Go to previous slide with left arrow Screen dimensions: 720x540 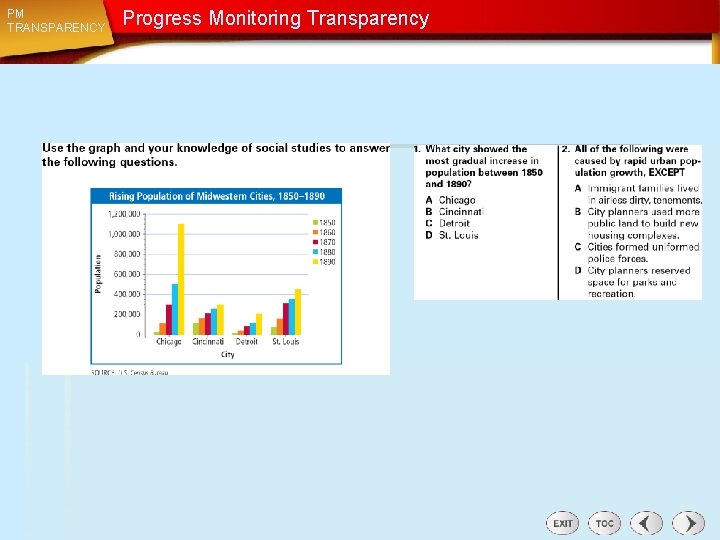click(646, 523)
